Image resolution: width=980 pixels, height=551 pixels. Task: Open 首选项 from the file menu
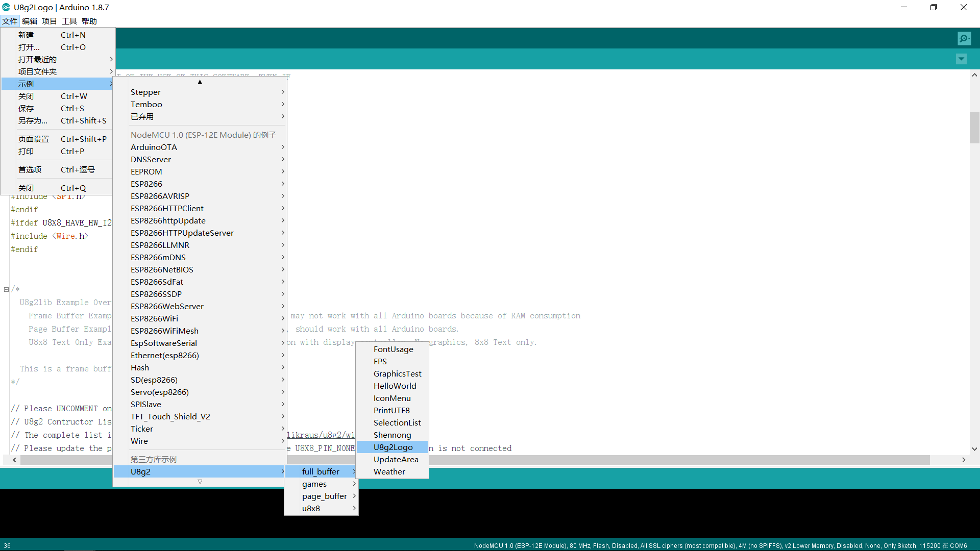tap(30, 169)
